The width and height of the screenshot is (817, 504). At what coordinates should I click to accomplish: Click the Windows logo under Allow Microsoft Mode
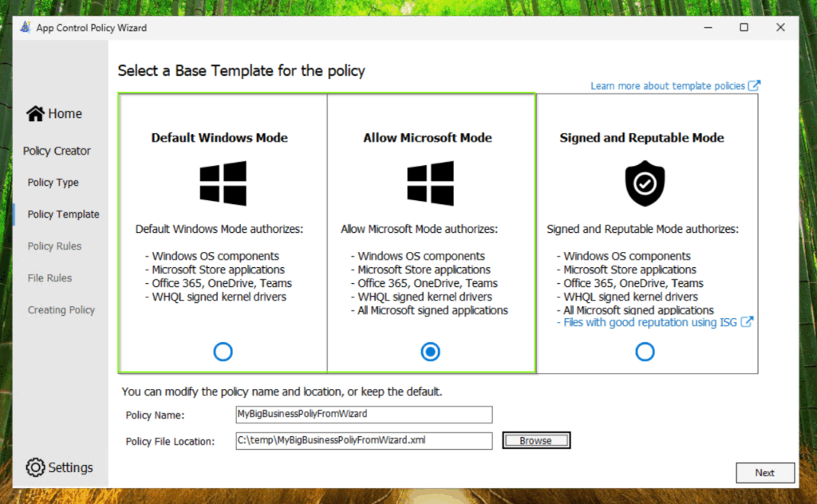[430, 183]
